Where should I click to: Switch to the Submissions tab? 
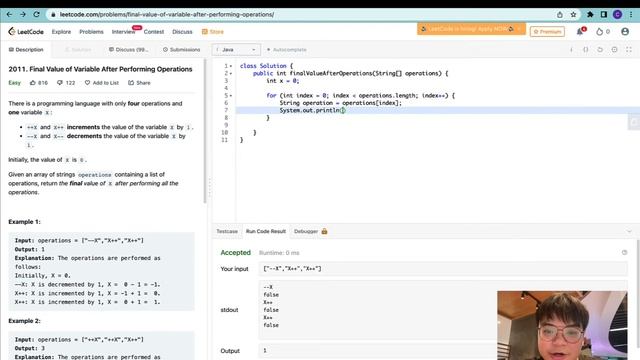point(182,49)
